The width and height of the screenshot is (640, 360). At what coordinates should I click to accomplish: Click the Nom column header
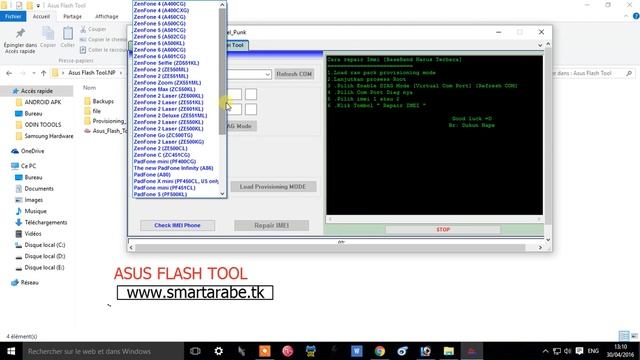tap(90, 88)
